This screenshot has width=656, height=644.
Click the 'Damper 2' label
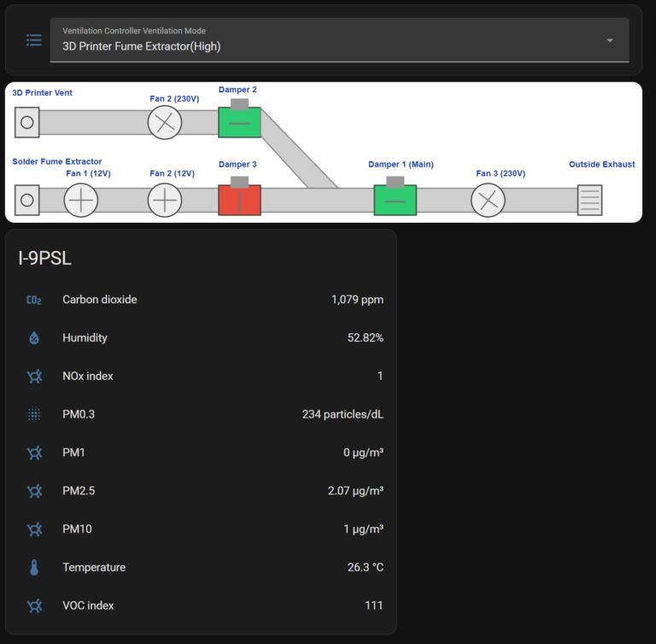click(237, 90)
